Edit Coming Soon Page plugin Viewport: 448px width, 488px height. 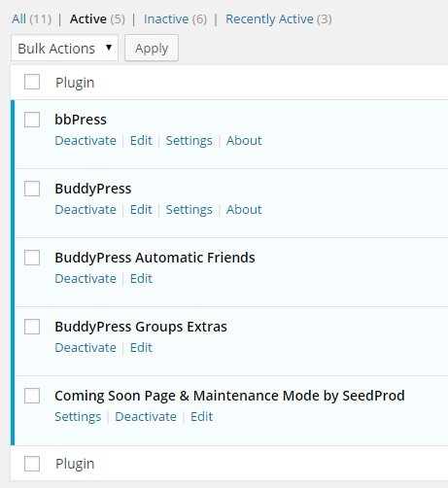tap(201, 417)
